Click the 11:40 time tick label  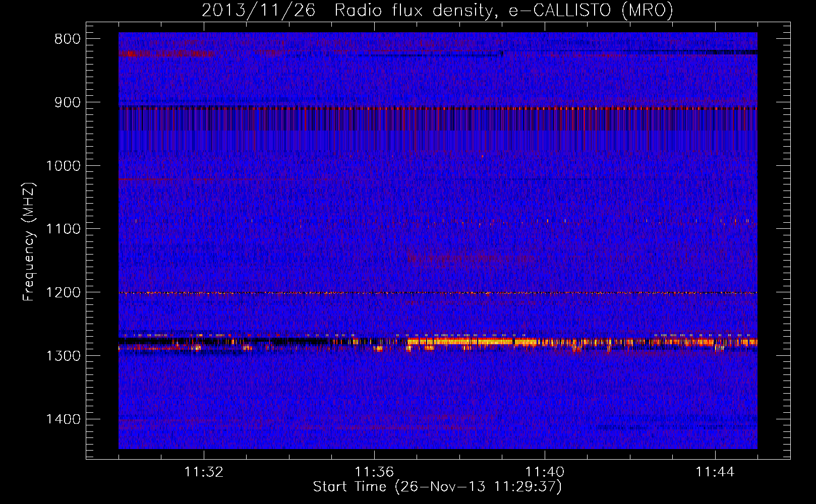[x=545, y=472]
